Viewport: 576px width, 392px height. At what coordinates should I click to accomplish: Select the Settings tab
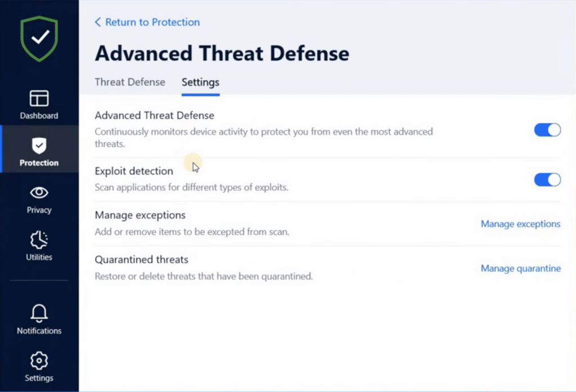click(x=200, y=82)
